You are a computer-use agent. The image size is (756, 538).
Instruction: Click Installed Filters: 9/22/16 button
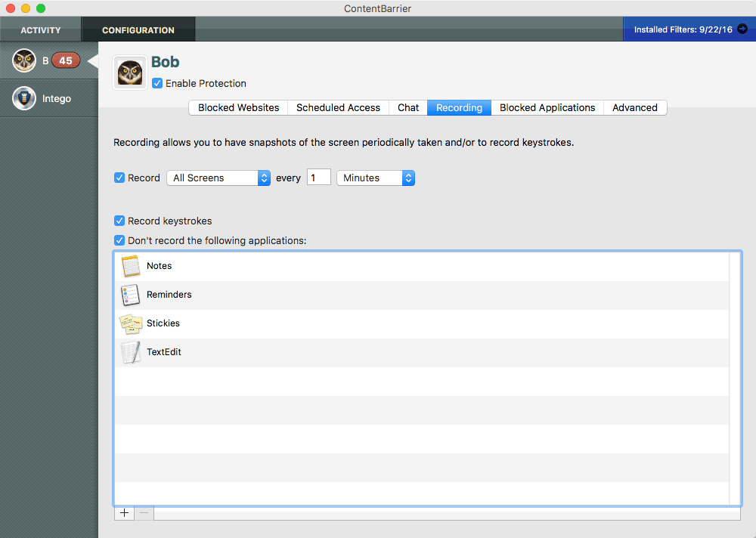pos(689,29)
